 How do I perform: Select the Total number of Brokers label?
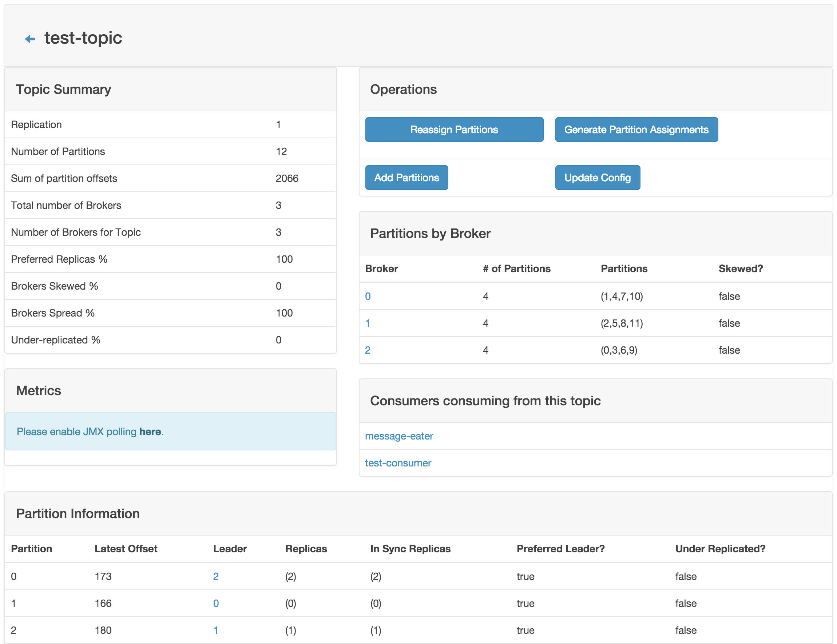(66, 205)
